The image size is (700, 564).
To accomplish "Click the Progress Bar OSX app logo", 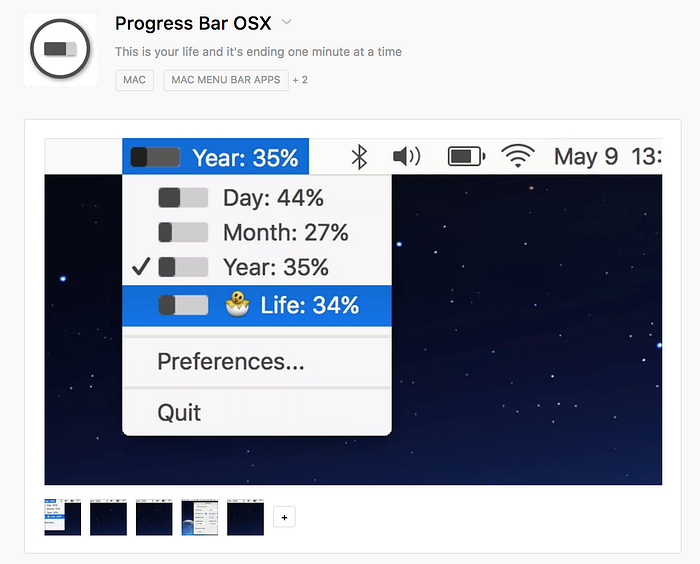I will coord(60,50).
